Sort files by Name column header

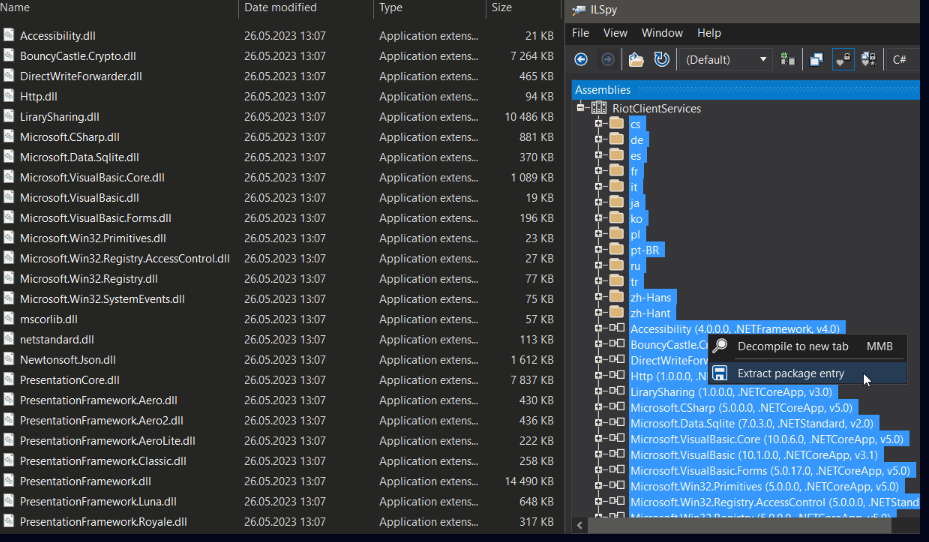pos(118,8)
